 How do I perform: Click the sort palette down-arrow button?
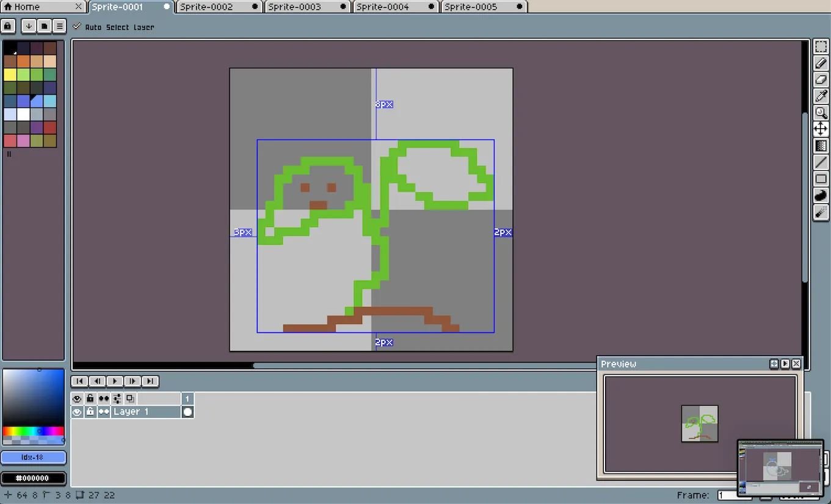29,26
